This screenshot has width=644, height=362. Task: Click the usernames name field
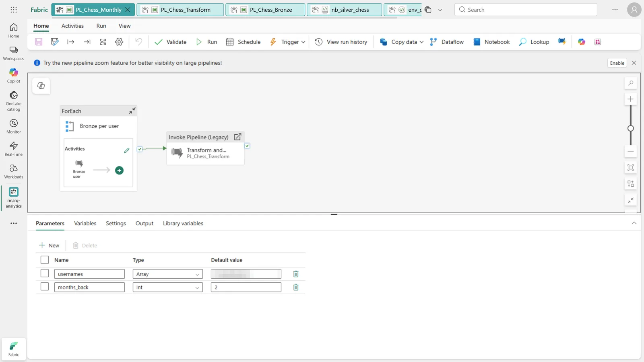click(89, 274)
